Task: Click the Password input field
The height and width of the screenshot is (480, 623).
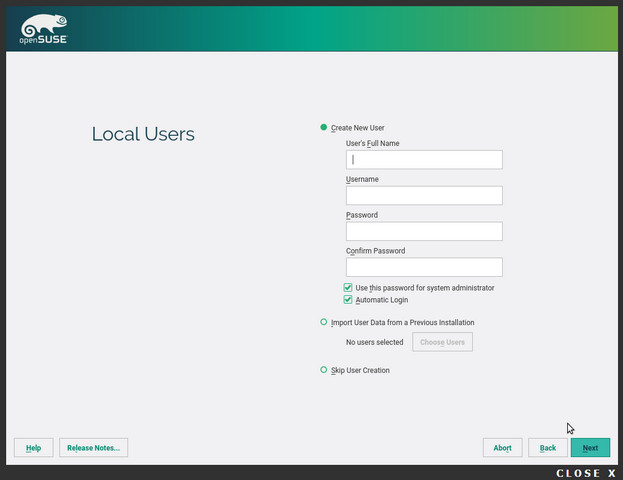Action: [x=424, y=232]
